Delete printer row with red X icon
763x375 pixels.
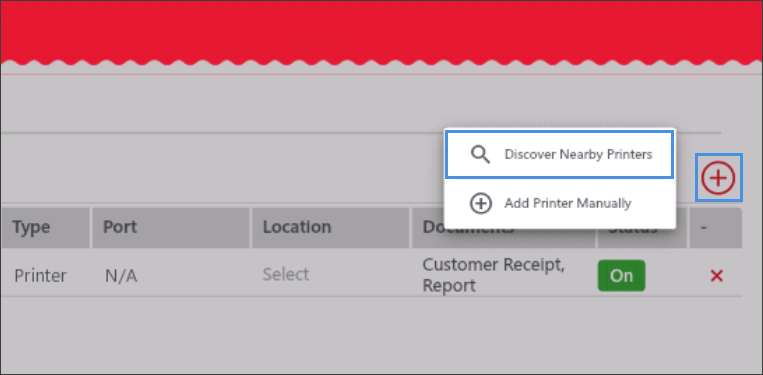tap(716, 276)
